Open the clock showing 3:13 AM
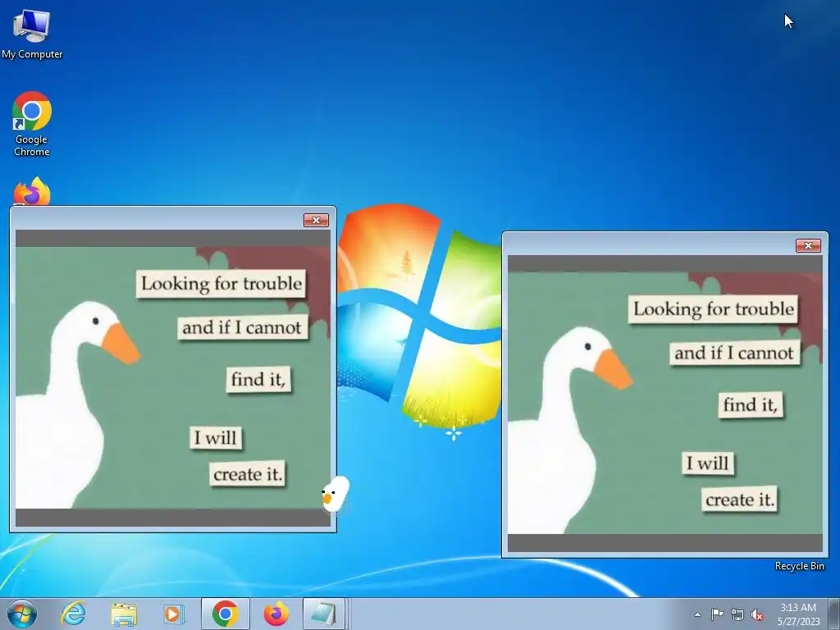 click(x=798, y=614)
